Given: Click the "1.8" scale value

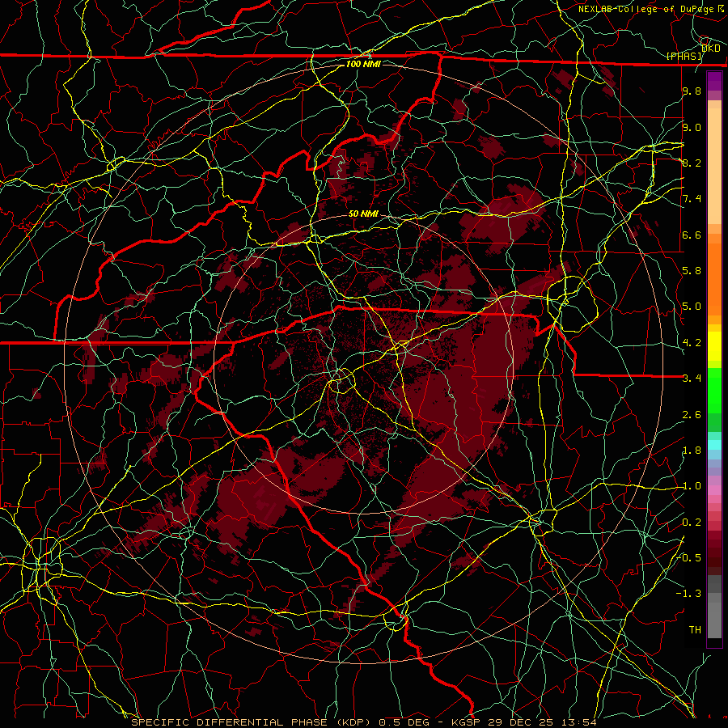Looking at the screenshot, I should point(692,451).
